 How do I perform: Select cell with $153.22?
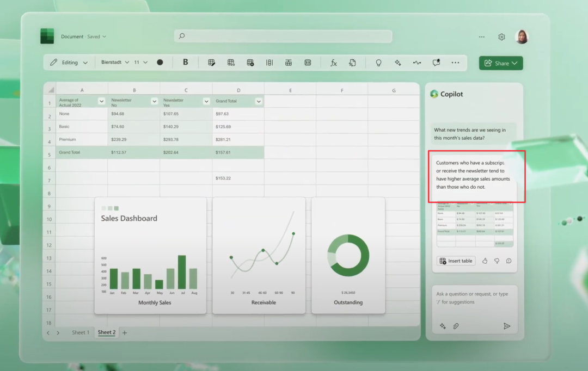(x=238, y=178)
